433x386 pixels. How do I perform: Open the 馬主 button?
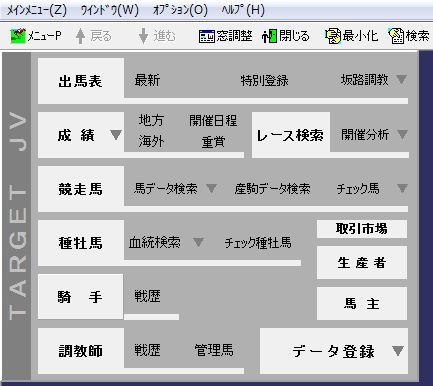362,303
